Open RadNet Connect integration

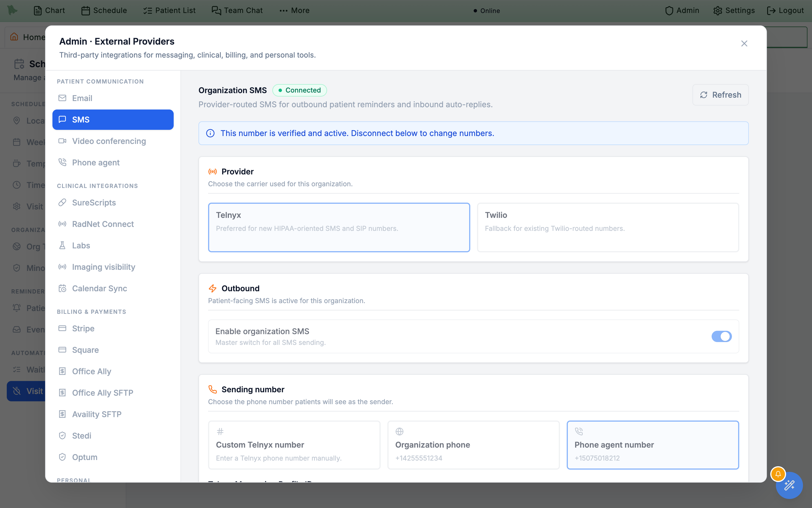point(113,224)
